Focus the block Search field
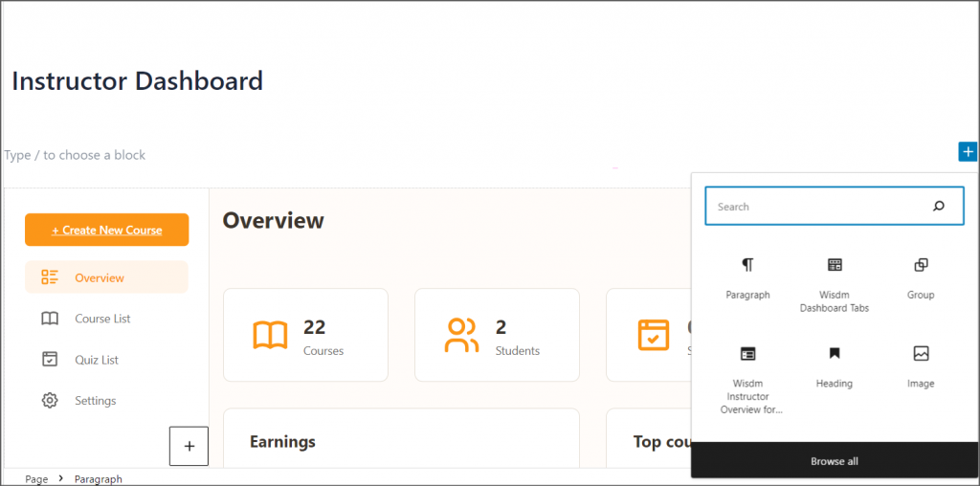980x486 pixels. pos(818,207)
